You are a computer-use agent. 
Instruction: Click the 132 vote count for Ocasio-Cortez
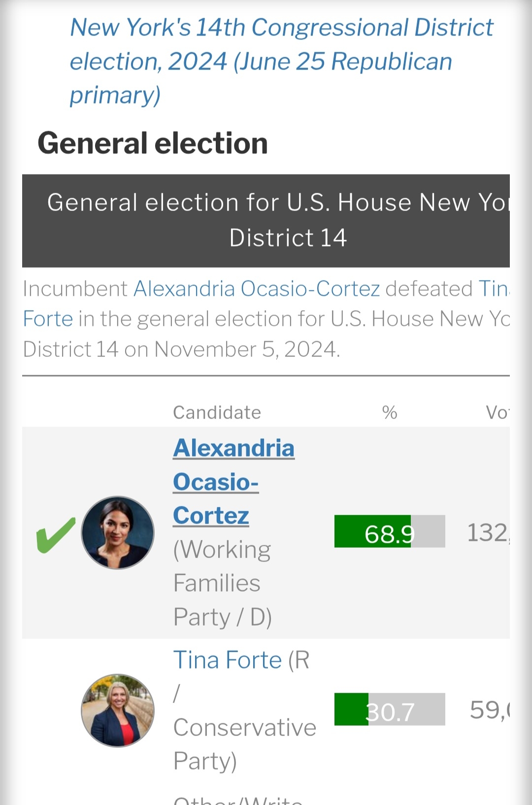point(488,533)
